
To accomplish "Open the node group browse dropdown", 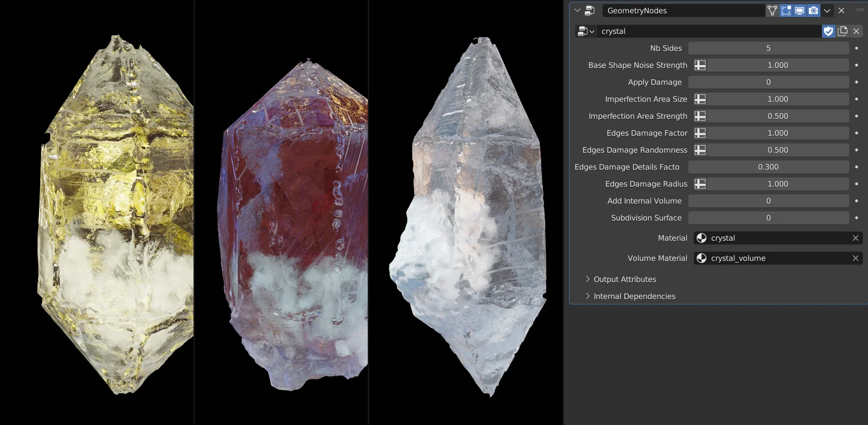I will click(x=586, y=31).
